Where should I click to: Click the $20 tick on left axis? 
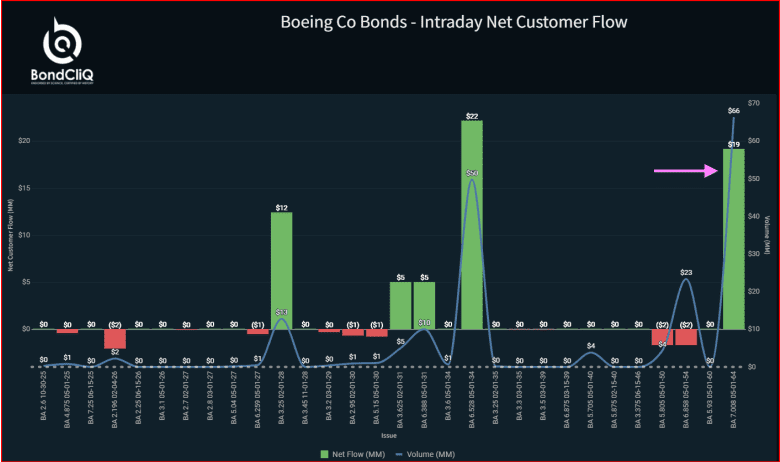coord(24,141)
